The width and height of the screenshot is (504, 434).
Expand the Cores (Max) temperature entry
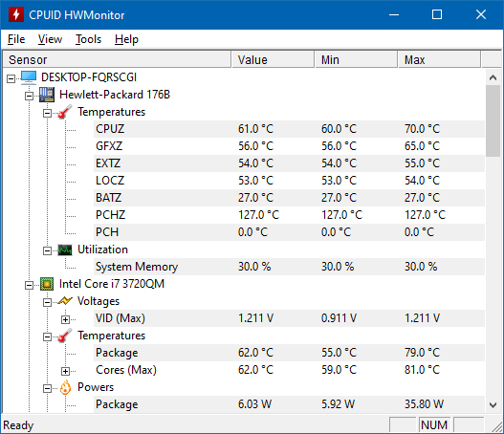click(65, 371)
